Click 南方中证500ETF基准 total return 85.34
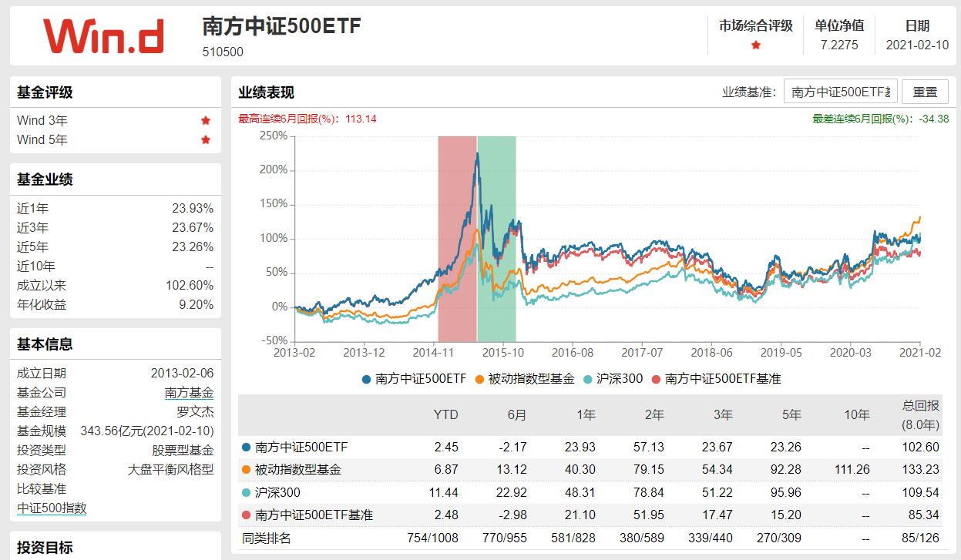Image resolution: width=961 pixels, height=560 pixels. (926, 515)
